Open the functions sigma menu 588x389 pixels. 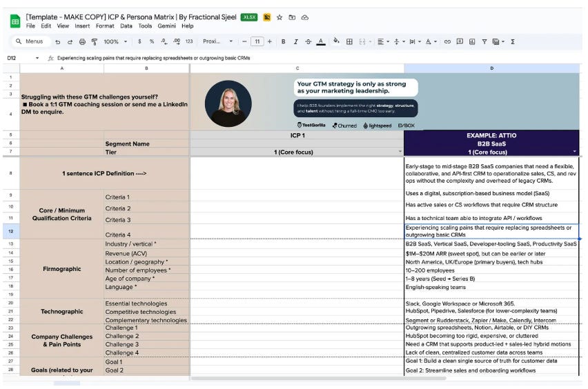513,41
